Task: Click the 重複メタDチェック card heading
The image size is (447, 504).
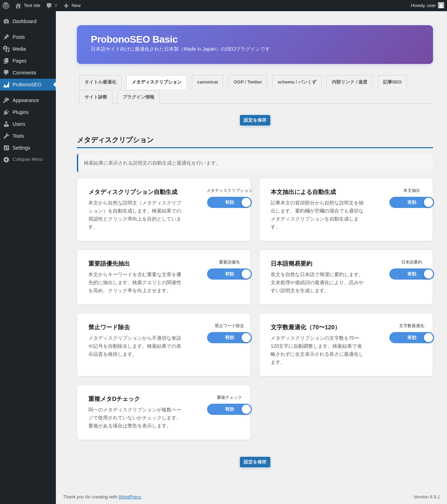Action: point(114,399)
